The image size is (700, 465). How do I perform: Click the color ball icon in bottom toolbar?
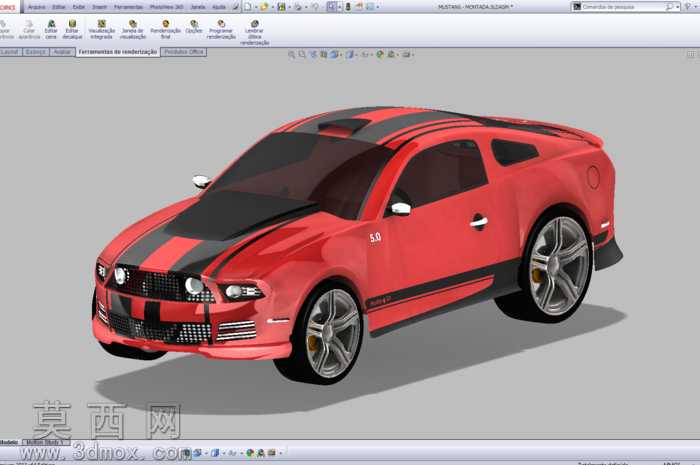tap(250, 453)
